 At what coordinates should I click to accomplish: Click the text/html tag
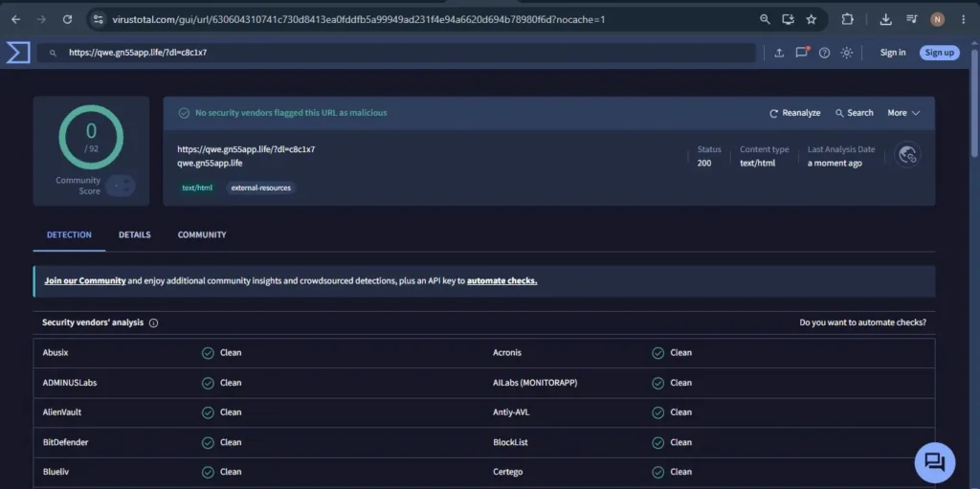(x=197, y=188)
